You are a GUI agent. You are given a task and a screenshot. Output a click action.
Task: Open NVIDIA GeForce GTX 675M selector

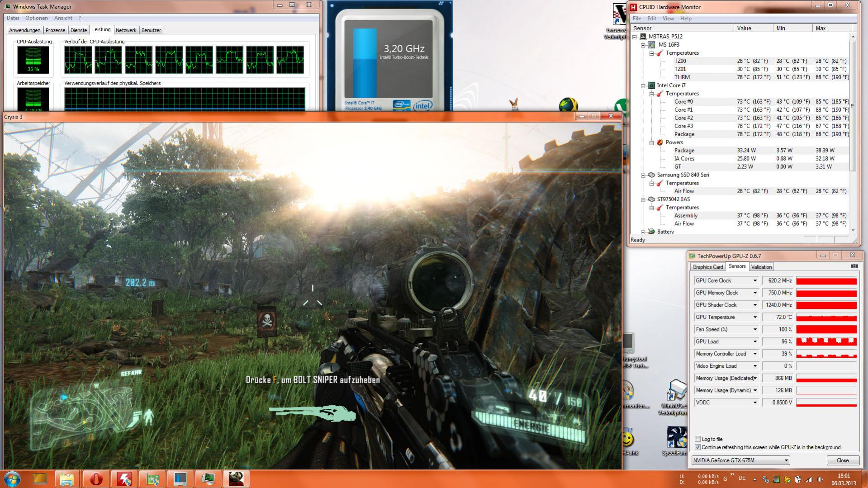[x=740, y=460]
